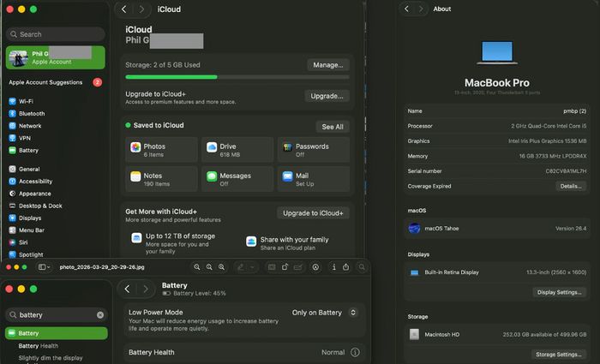Open the iCloud Drive card
The width and height of the screenshot is (600, 364).
[x=237, y=150]
